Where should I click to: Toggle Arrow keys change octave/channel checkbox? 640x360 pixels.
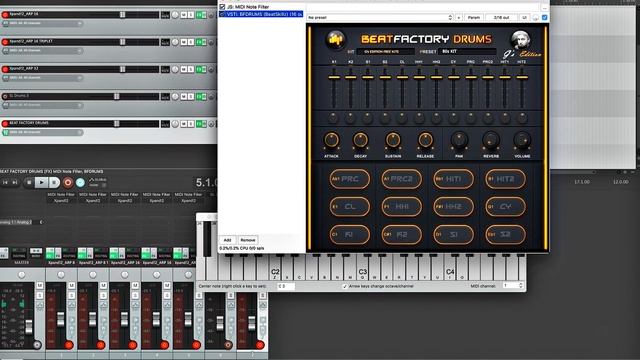tap(345, 286)
